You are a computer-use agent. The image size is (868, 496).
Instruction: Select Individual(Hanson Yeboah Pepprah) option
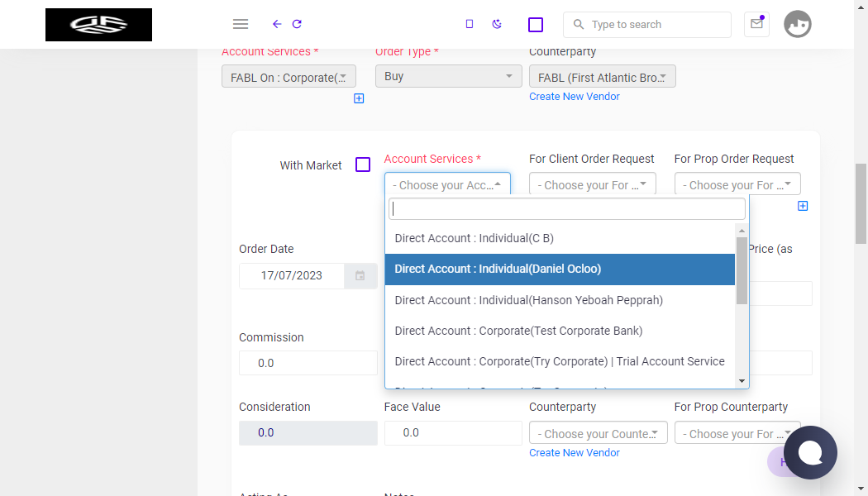point(560,301)
